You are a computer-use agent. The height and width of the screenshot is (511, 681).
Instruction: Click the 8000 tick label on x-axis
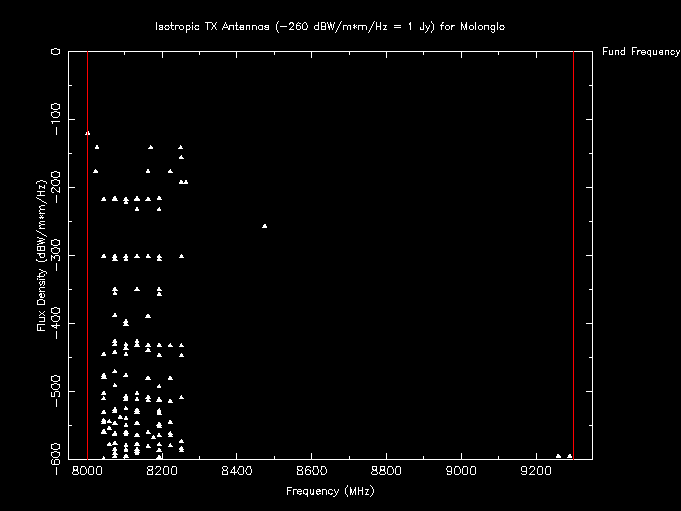point(87,472)
